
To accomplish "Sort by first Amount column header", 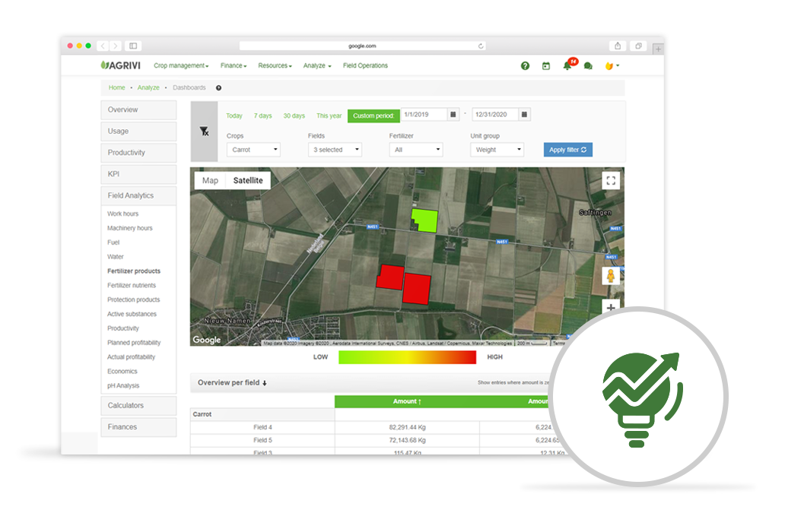I will coord(407,401).
